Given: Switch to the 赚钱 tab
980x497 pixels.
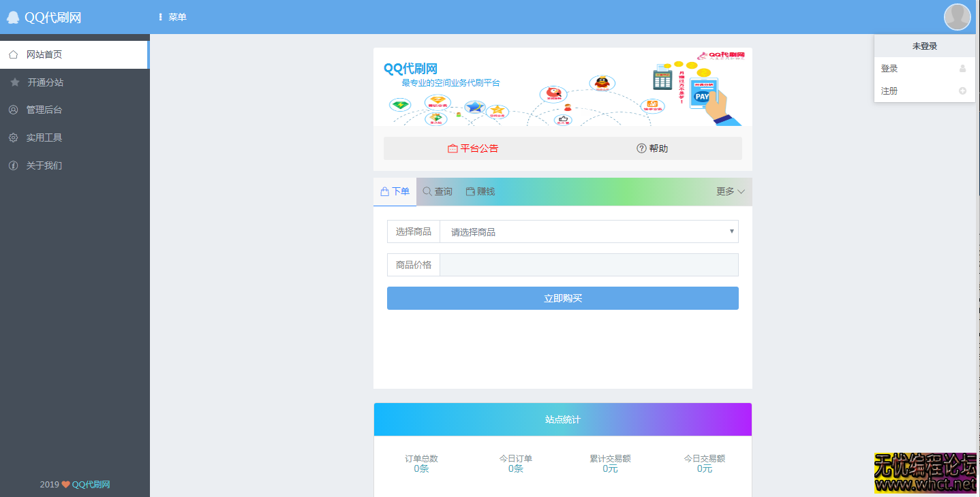Looking at the screenshot, I should click(x=480, y=191).
